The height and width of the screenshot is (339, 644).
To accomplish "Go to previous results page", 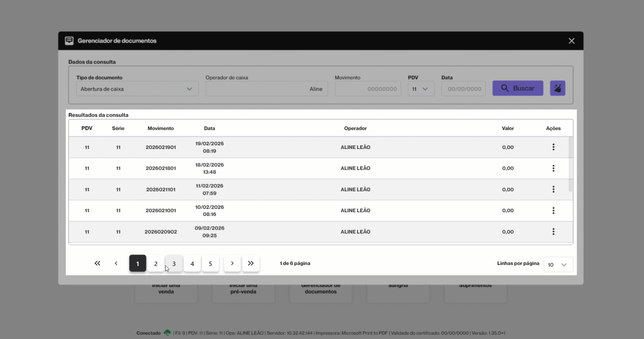I will click(116, 263).
